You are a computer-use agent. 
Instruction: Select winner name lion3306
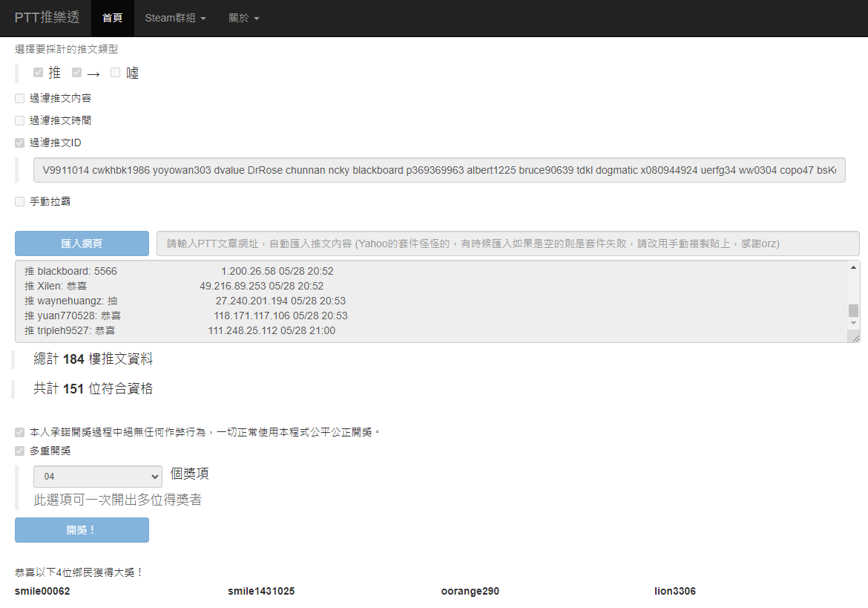click(675, 591)
